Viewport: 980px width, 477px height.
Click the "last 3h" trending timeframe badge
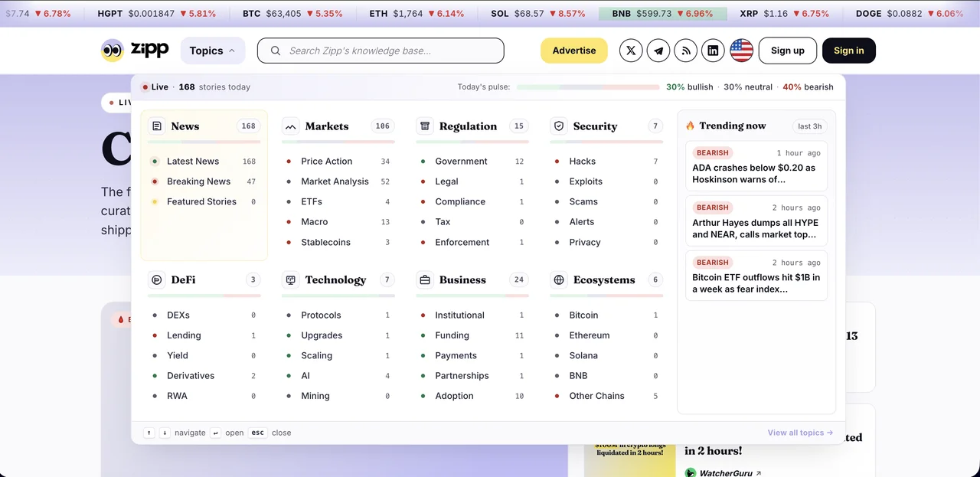(809, 126)
